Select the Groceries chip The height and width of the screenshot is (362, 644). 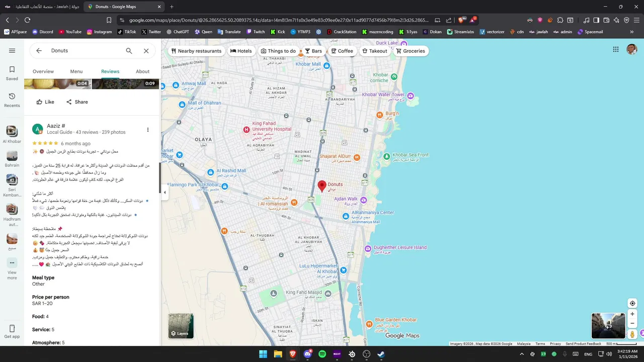click(x=411, y=51)
